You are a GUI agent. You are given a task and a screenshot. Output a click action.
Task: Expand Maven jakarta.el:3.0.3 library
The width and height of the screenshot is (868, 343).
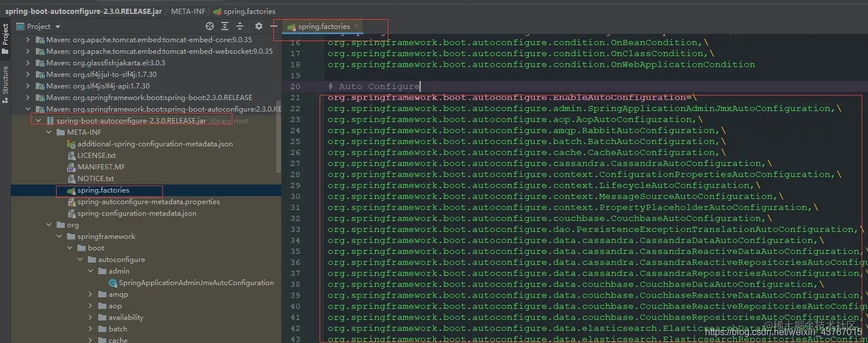(28, 63)
